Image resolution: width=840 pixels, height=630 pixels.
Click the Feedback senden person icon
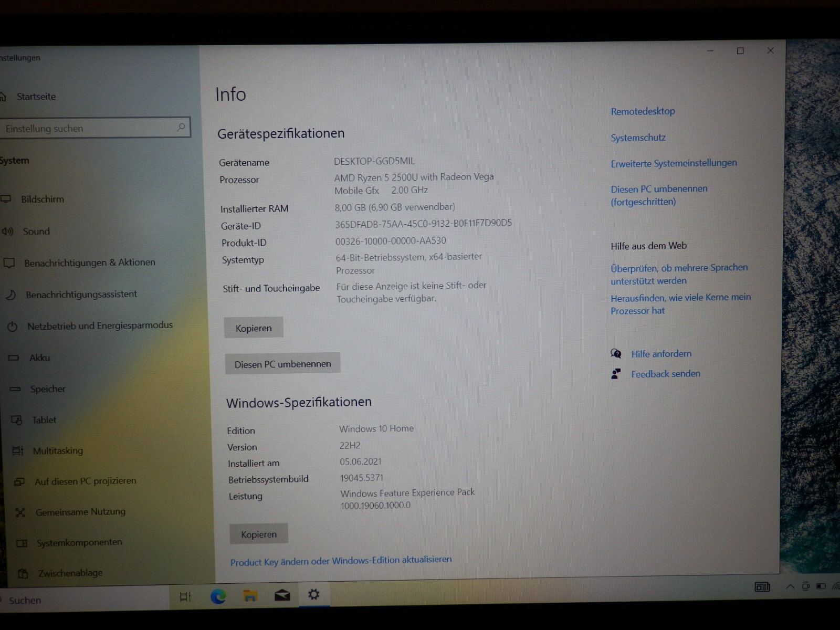616,374
